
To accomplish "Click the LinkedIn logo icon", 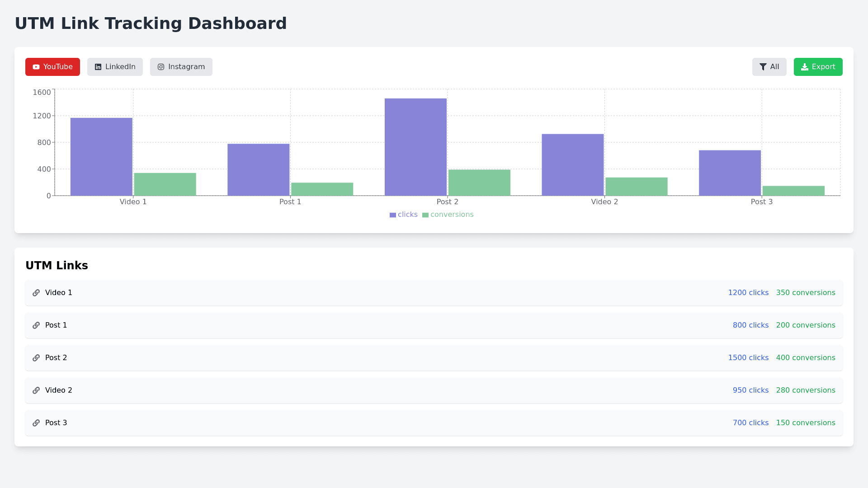I will (98, 67).
